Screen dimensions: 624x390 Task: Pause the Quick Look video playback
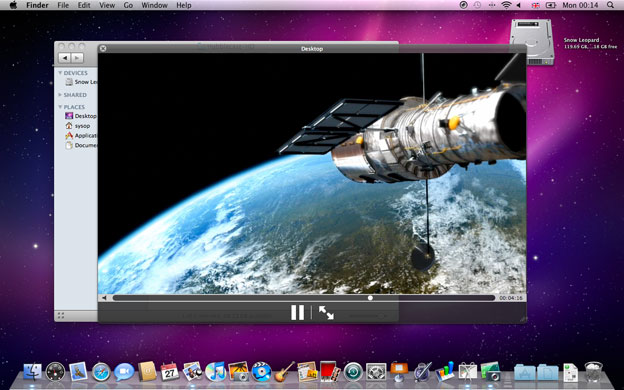click(297, 312)
